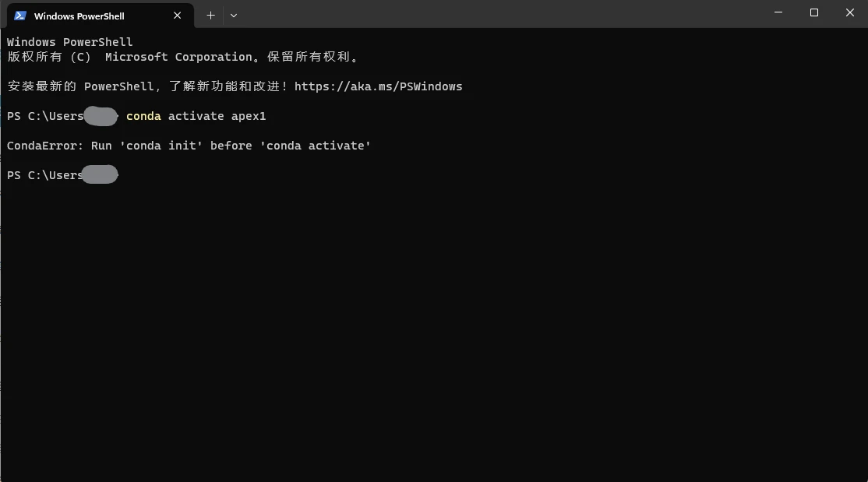Click the '安装最新的' text
This screenshot has height=482, width=868.
tap(41, 86)
